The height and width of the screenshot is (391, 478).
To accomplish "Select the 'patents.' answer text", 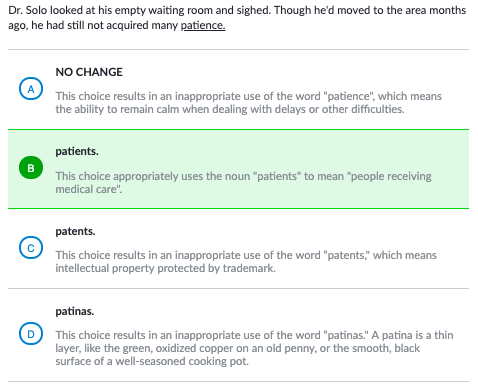I will coord(75,231).
